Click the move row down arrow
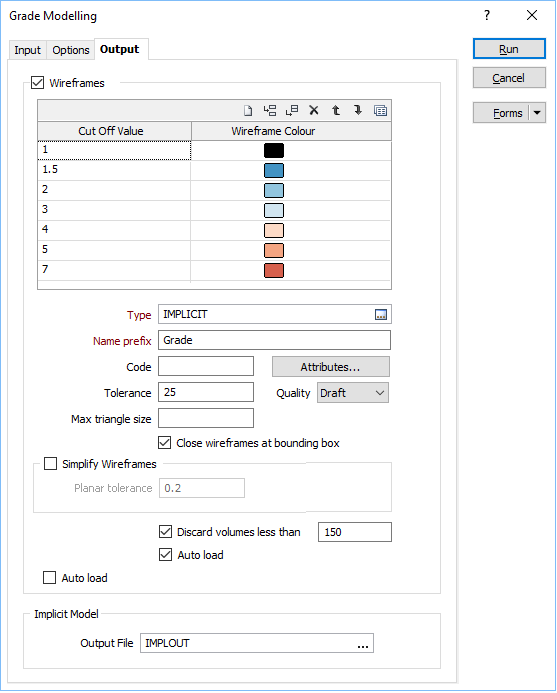The height and width of the screenshot is (693, 557). (358, 110)
